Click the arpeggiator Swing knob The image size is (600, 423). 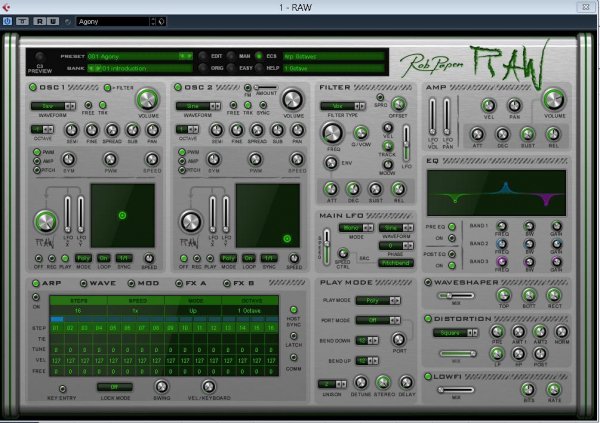click(x=161, y=386)
